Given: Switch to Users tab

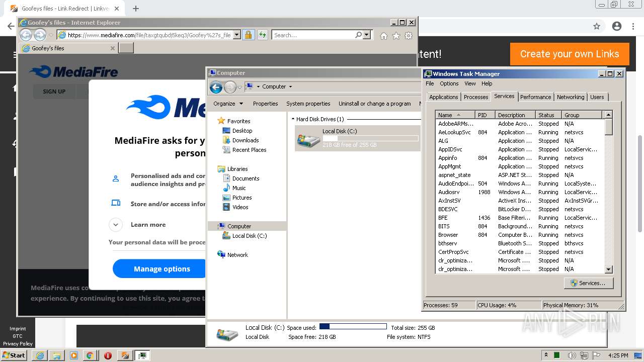Looking at the screenshot, I should pos(597,97).
